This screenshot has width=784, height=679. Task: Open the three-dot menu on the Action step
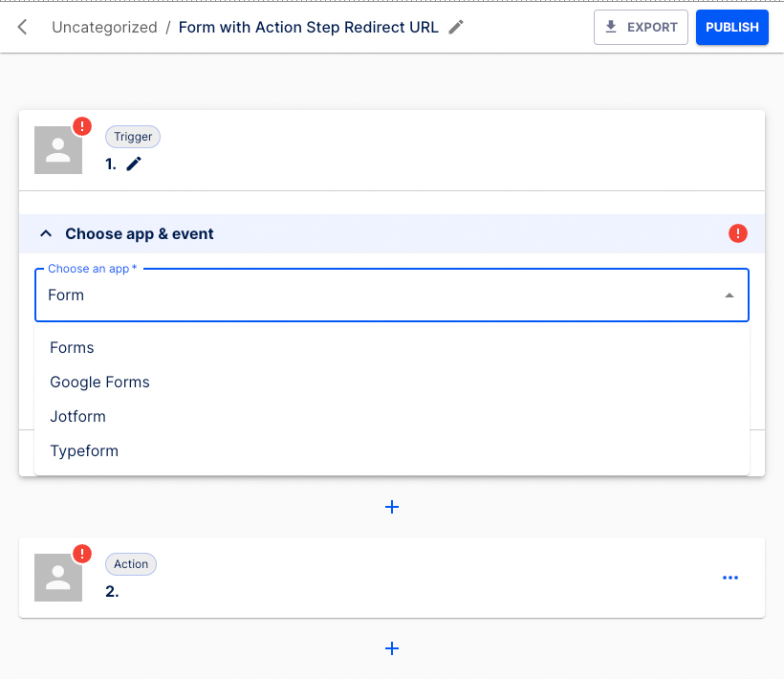730,578
